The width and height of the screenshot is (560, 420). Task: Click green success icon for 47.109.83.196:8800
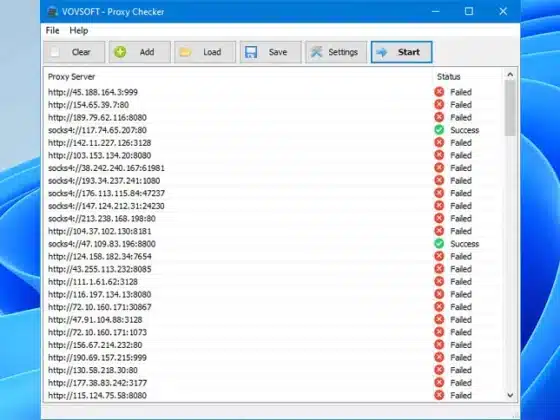click(x=439, y=244)
